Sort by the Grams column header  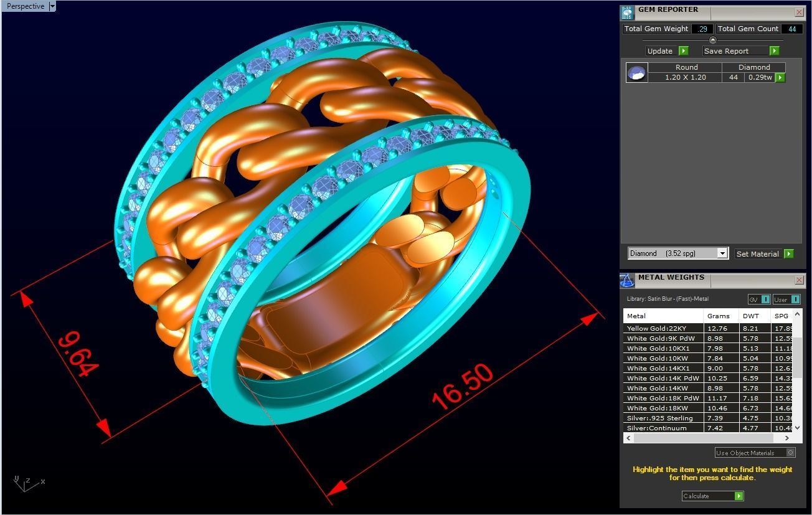(x=720, y=316)
